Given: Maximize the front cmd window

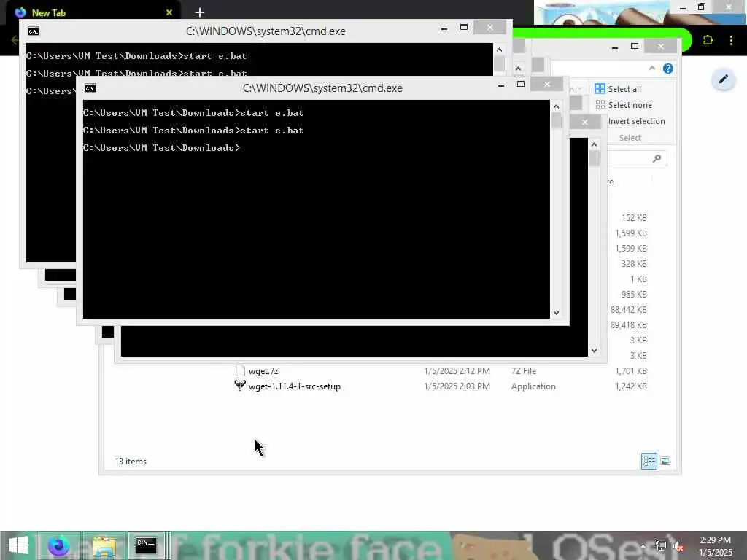Looking at the screenshot, I should coord(521,85).
